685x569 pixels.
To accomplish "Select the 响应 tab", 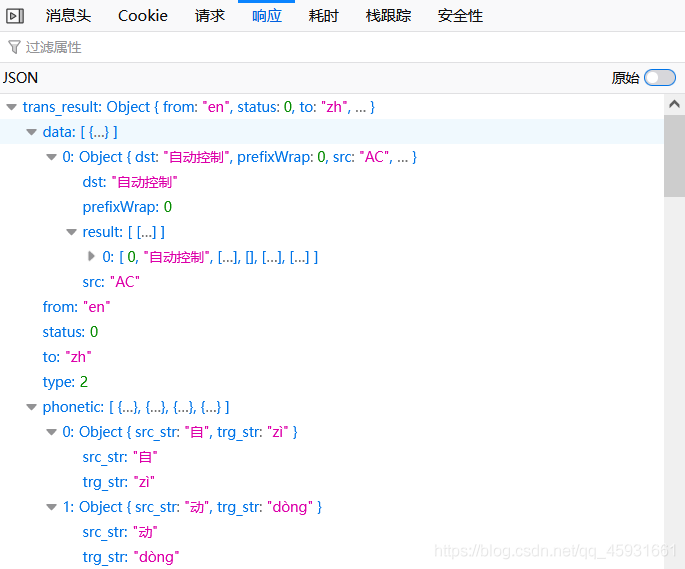I will tap(266, 16).
